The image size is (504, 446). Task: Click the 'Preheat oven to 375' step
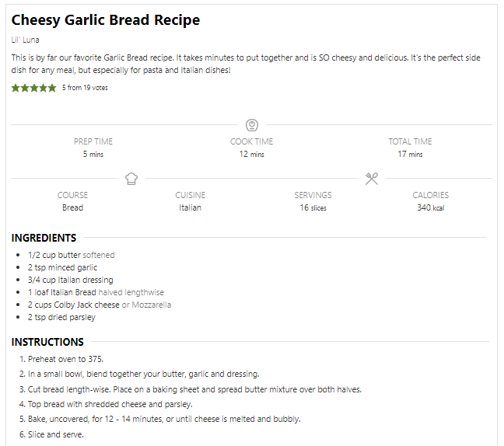click(x=65, y=359)
